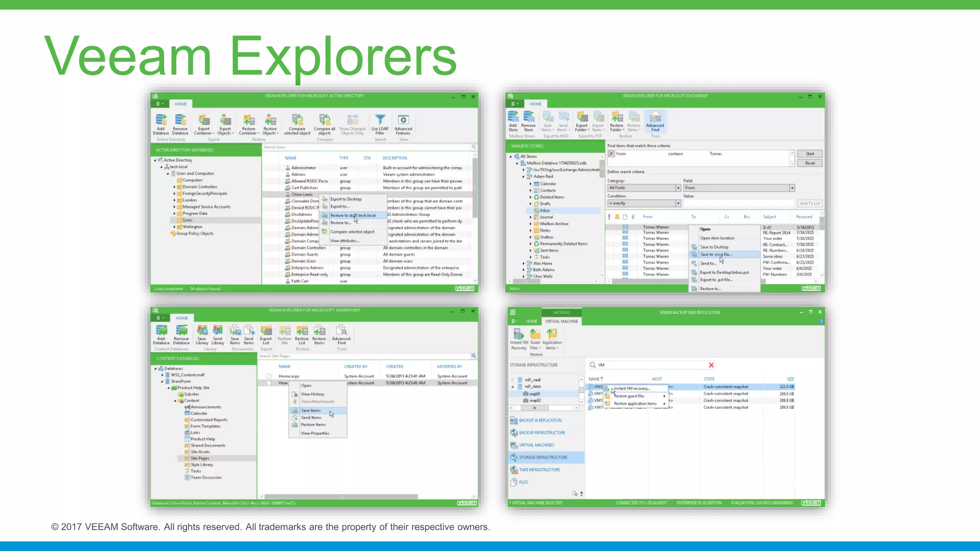This screenshot has height=551, width=980.
Task: Switch to the VIRTUAL MACHINE ribbon tab
Action: pos(561,321)
